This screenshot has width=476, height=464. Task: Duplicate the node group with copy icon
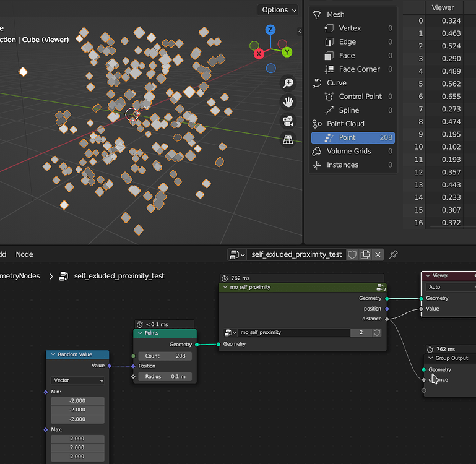(365, 255)
